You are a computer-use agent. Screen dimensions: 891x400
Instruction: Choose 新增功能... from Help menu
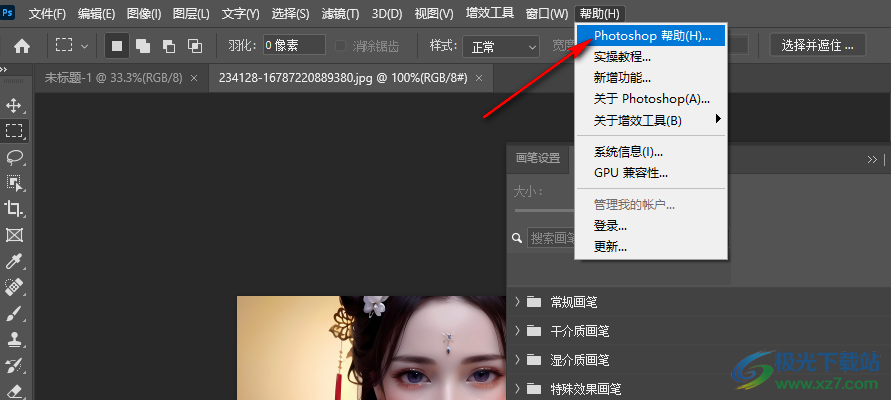(x=651, y=78)
